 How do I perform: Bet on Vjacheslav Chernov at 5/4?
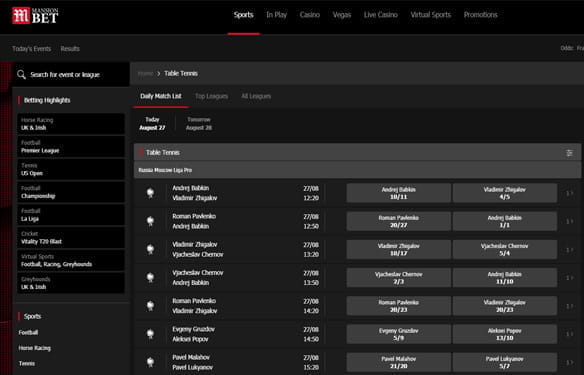coord(505,250)
